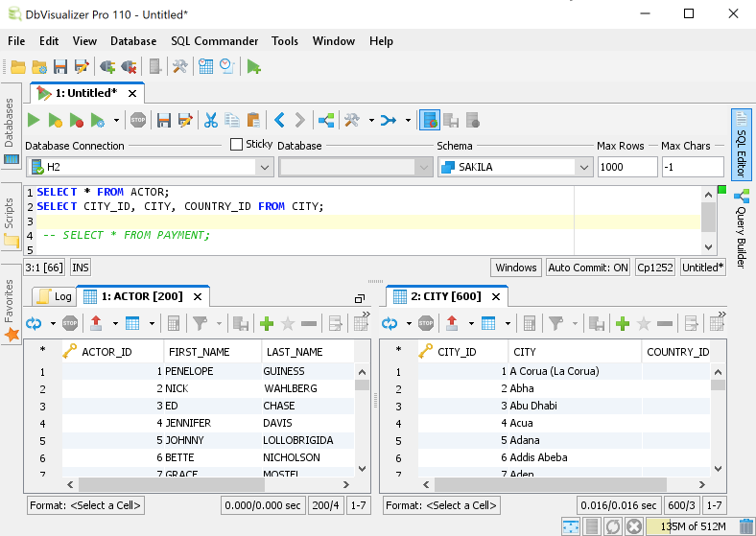Click the connect database icon with green plus
Screen dimensions: 756x536
(107, 66)
